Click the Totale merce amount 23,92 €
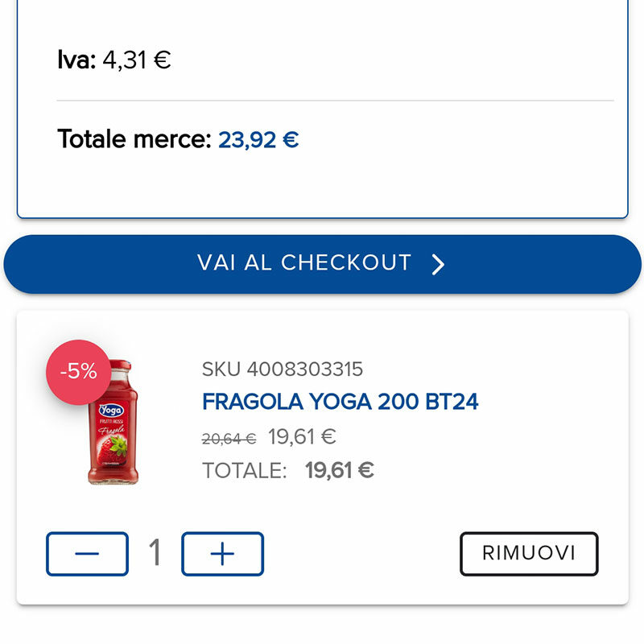Screen dimensions: 644x644 (258, 140)
